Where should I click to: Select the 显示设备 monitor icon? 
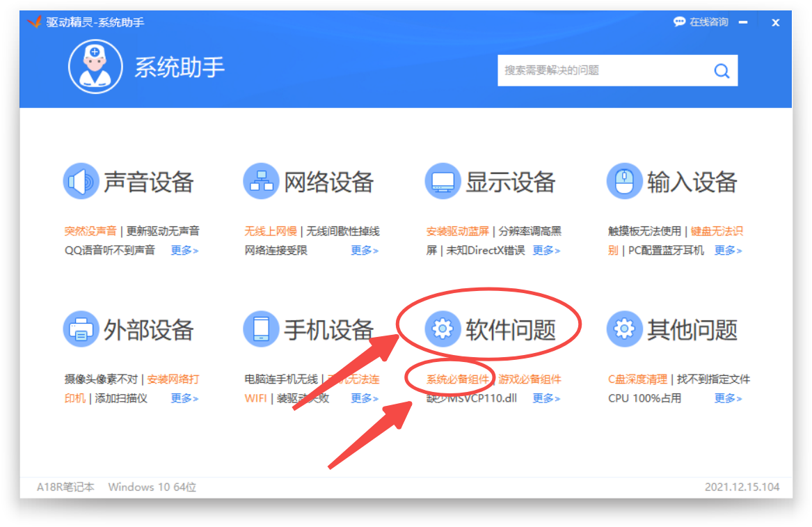(443, 182)
